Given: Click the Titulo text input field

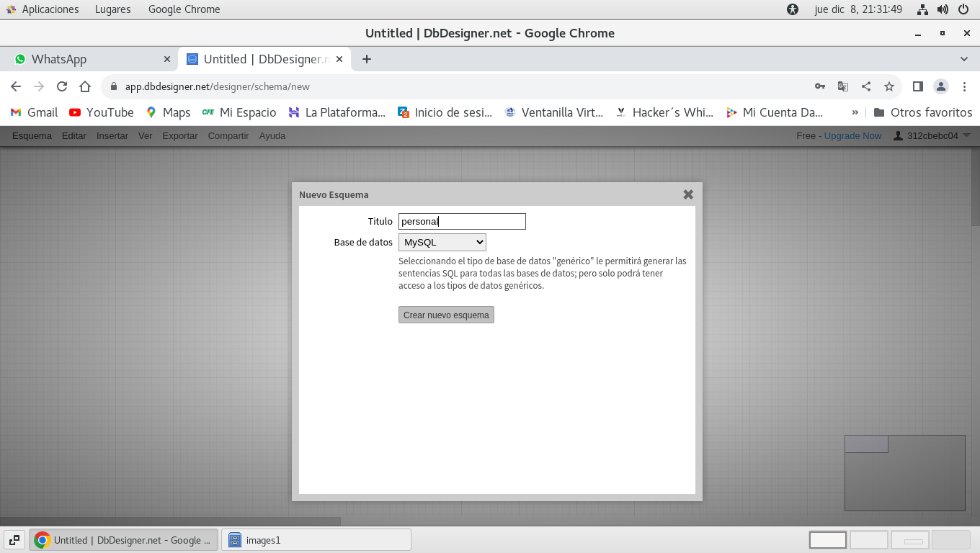Looking at the screenshot, I should [462, 222].
